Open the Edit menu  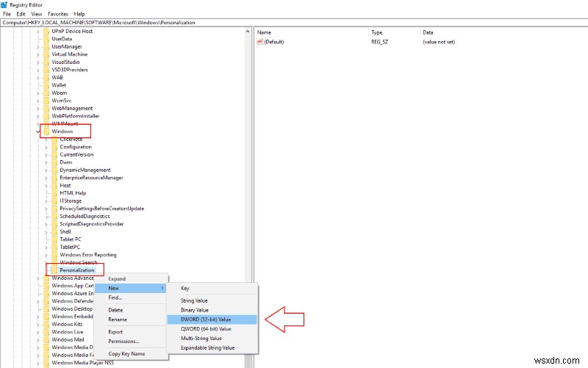[21, 14]
